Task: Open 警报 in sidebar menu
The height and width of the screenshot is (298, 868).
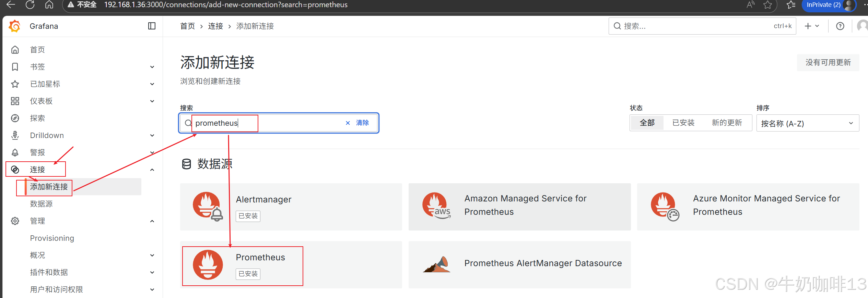Action: [37, 152]
